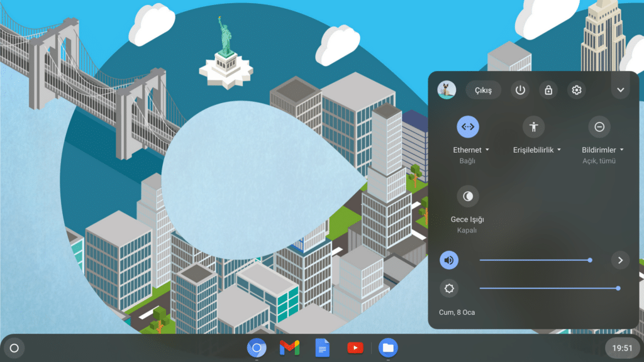Click the power shutdown icon

pos(520,90)
